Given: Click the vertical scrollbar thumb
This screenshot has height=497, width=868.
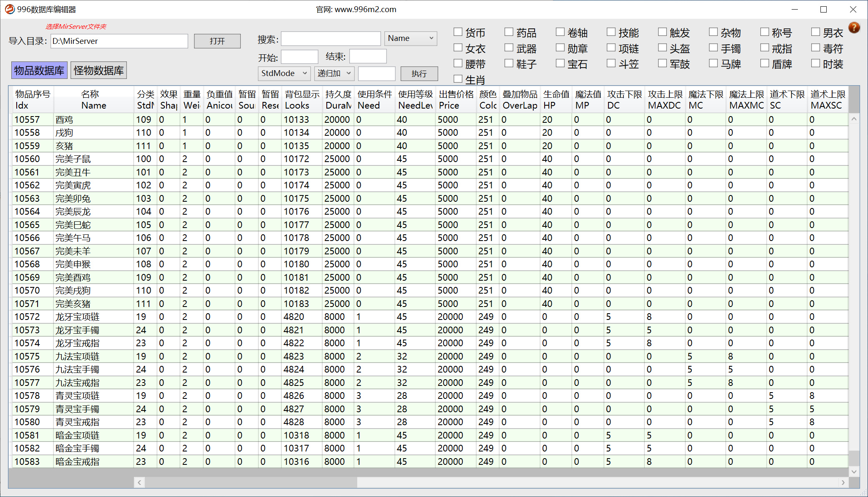Looking at the screenshot, I should (854, 458).
